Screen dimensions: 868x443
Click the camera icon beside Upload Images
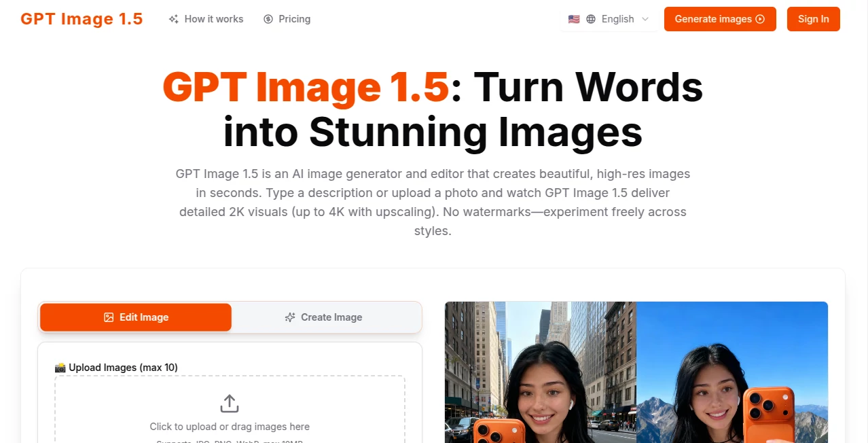(60, 367)
